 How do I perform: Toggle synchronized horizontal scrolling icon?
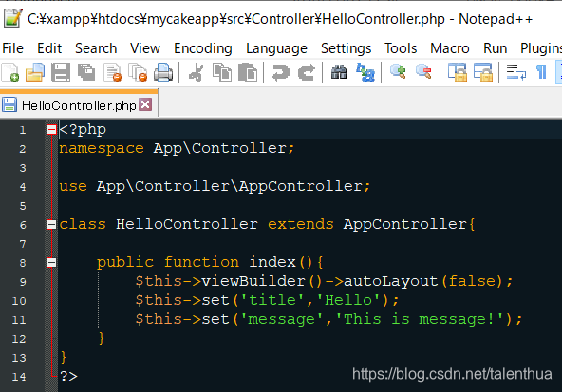483,72
